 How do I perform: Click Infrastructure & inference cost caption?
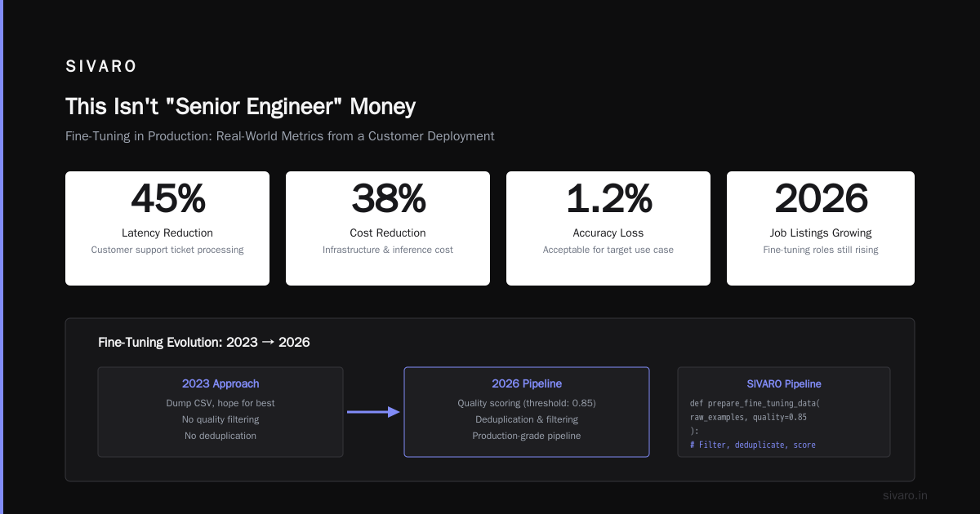click(x=388, y=250)
